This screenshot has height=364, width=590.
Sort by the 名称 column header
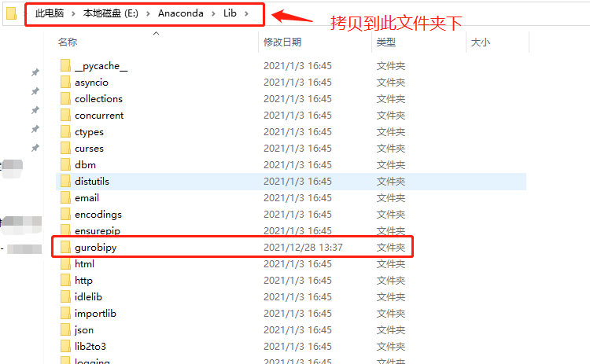point(68,42)
